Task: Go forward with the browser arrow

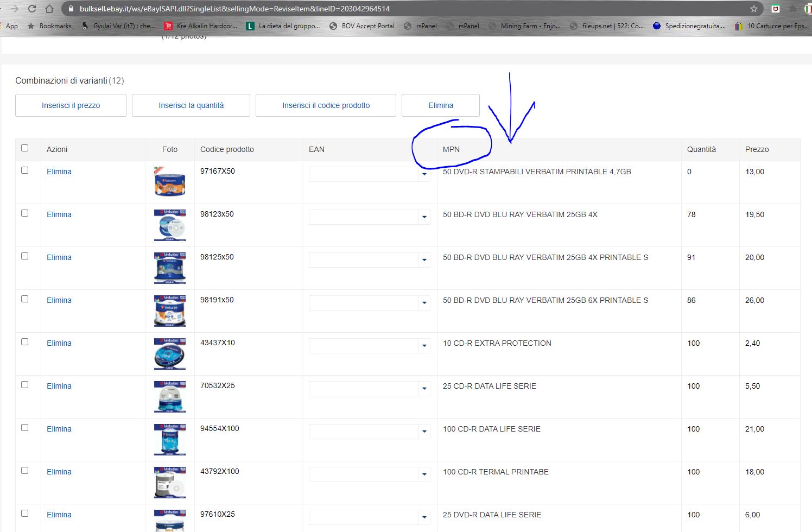Action: point(15,9)
